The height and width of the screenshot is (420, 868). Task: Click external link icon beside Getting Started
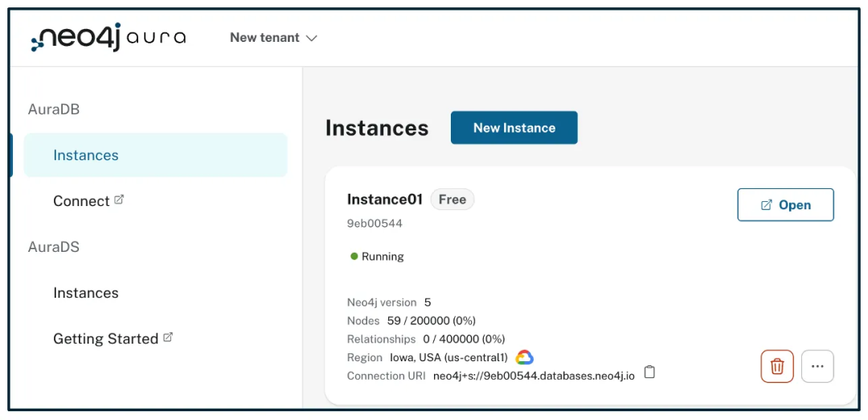point(168,337)
